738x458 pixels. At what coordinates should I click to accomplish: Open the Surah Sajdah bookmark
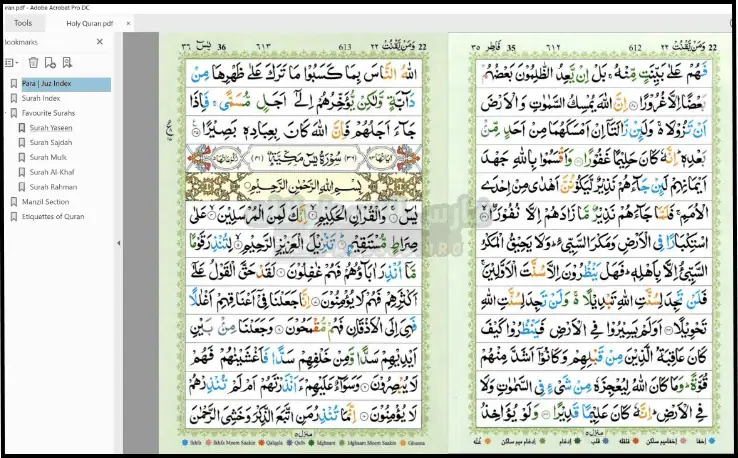coord(49,143)
